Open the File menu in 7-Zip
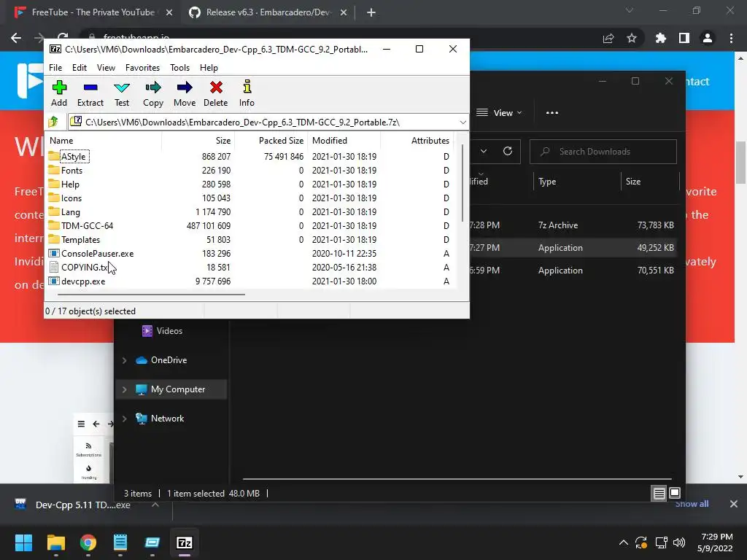 [55, 68]
